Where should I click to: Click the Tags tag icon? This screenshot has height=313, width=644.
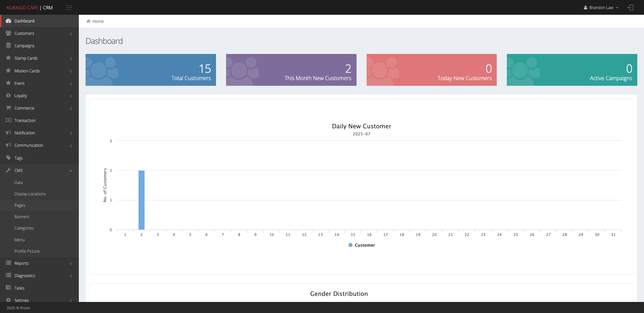pyautogui.click(x=8, y=158)
